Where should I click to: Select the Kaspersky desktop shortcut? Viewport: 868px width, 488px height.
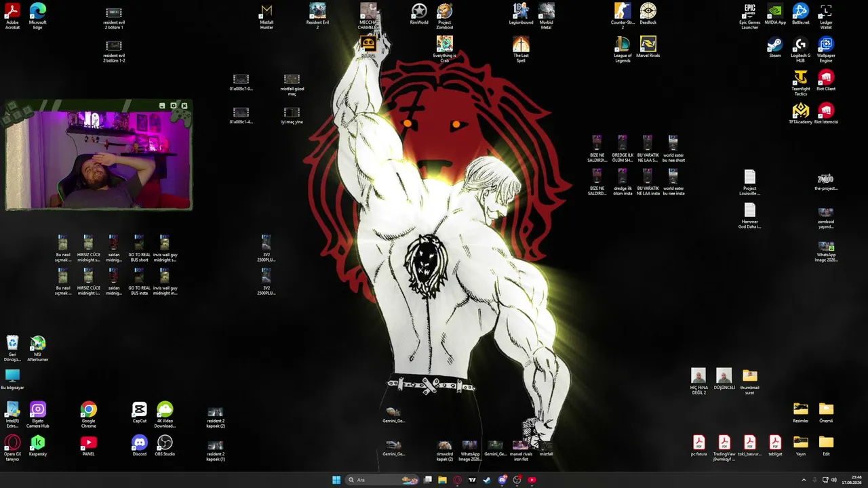tap(38, 445)
